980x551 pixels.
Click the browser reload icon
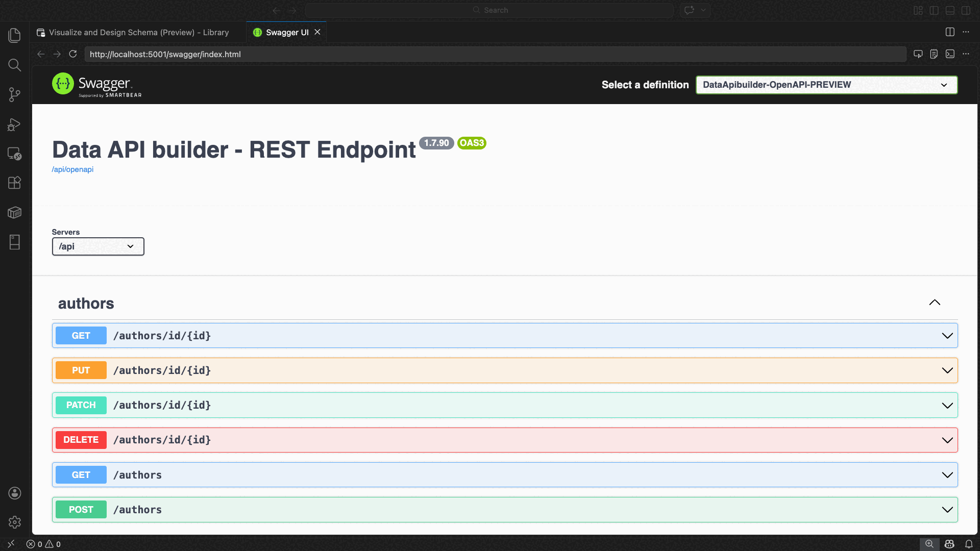pos(73,54)
